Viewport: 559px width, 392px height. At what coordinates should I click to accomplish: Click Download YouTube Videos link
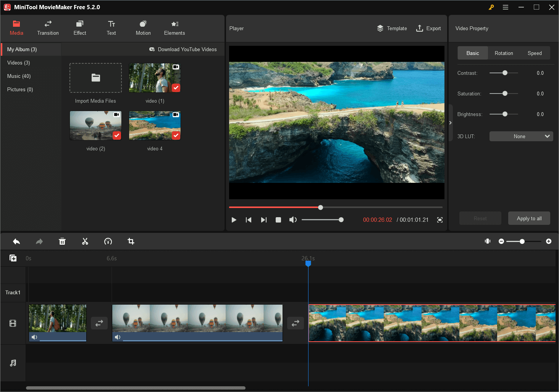(x=183, y=49)
